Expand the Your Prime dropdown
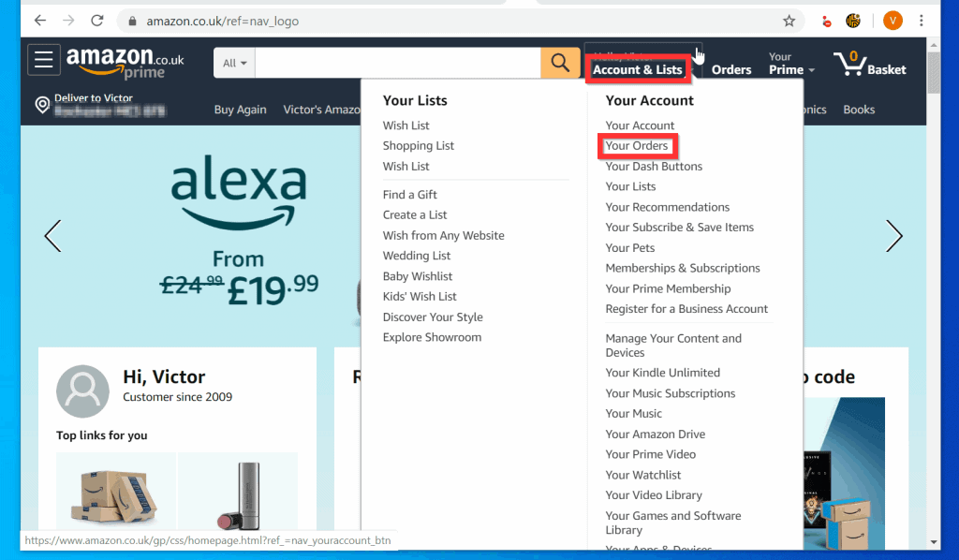The height and width of the screenshot is (560, 959). point(791,63)
